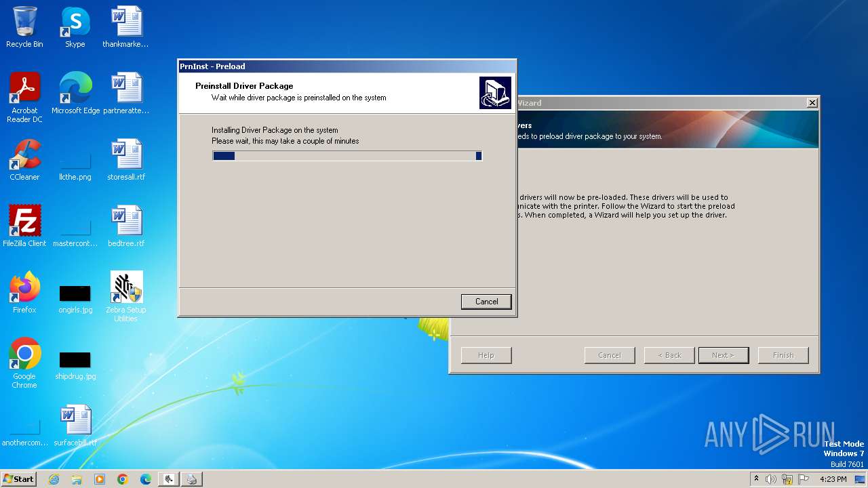Image resolution: width=868 pixels, height=488 pixels.
Task: Open the Action Center flag icon
Action: [x=804, y=479]
